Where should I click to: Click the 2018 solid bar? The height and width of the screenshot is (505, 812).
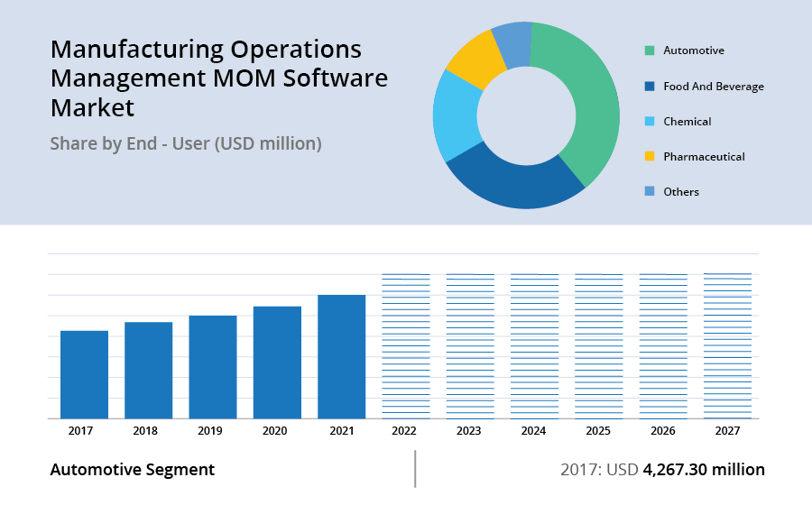click(149, 371)
